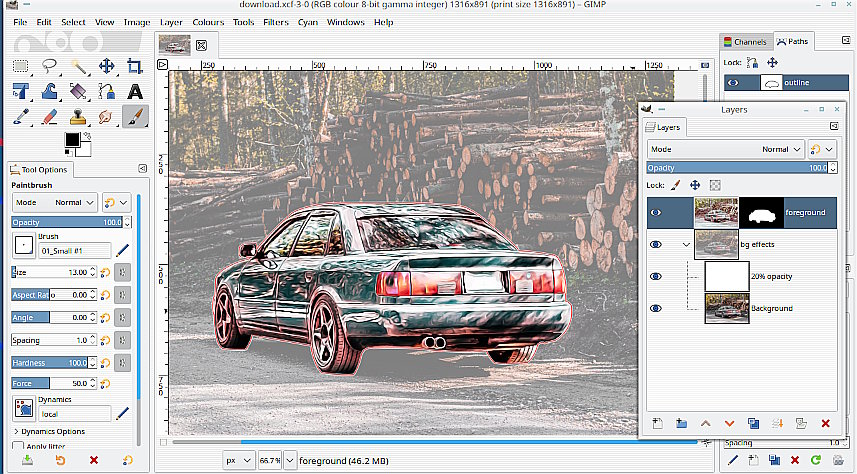Select the Clone stamp tool
The height and width of the screenshot is (474, 857).
pyautogui.click(x=78, y=117)
